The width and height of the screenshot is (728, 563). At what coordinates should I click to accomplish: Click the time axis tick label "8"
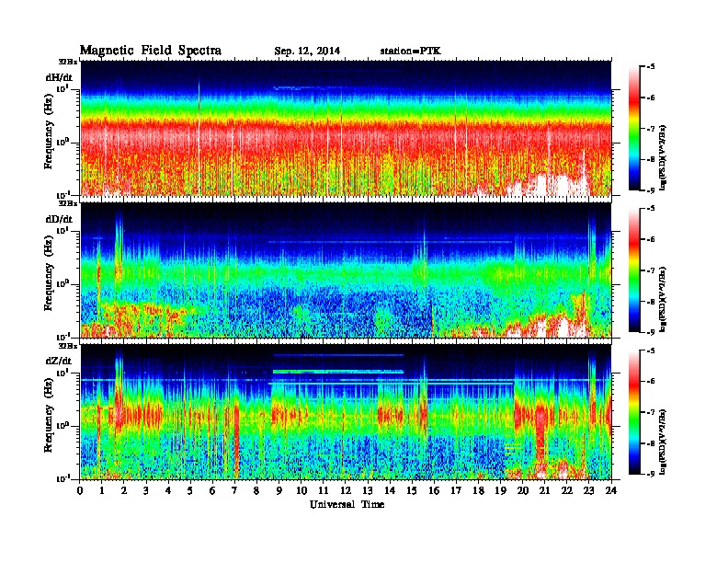pos(256,490)
